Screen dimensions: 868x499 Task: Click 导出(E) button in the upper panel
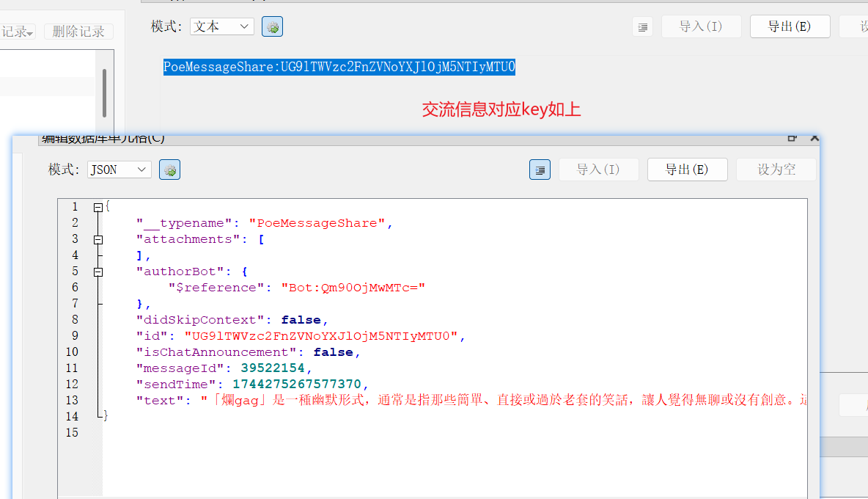point(790,26)
